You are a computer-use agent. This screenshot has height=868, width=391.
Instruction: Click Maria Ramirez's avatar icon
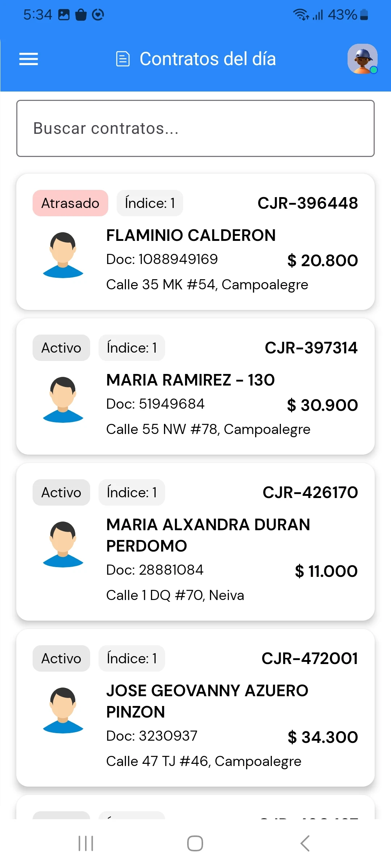[x=63, y=400]
